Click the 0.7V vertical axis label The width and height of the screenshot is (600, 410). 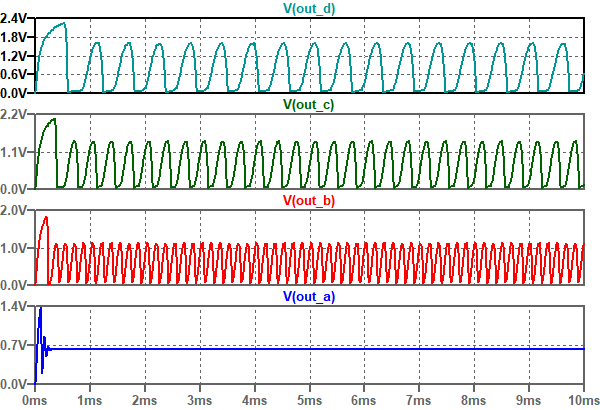17,346
